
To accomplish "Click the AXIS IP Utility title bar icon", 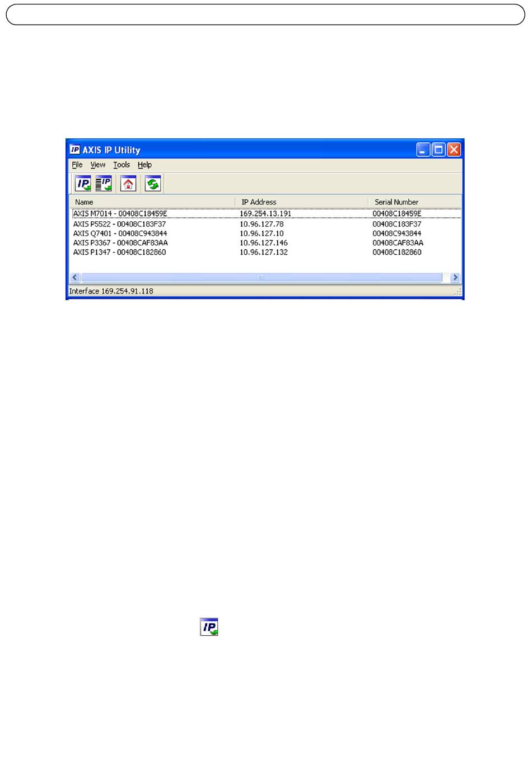I will tap(75, 150).
